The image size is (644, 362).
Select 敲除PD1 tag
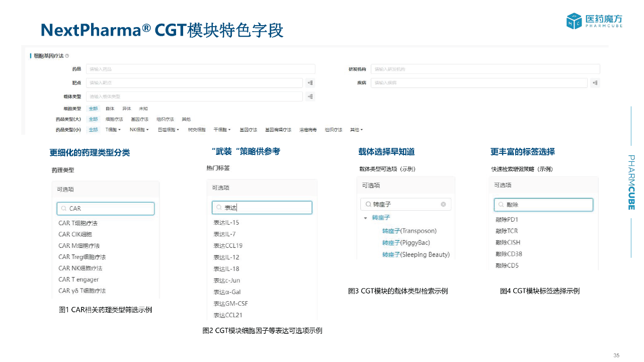507,220
